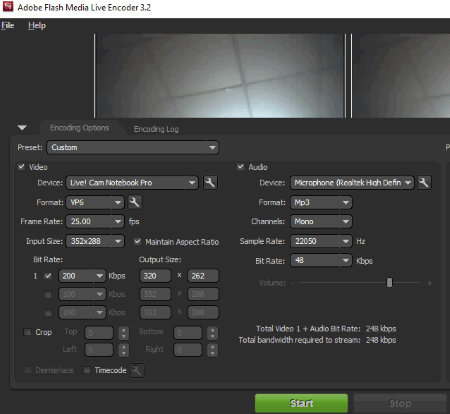The image size is (450, 414).
Task: Click the green Start button
Action: 301,403
